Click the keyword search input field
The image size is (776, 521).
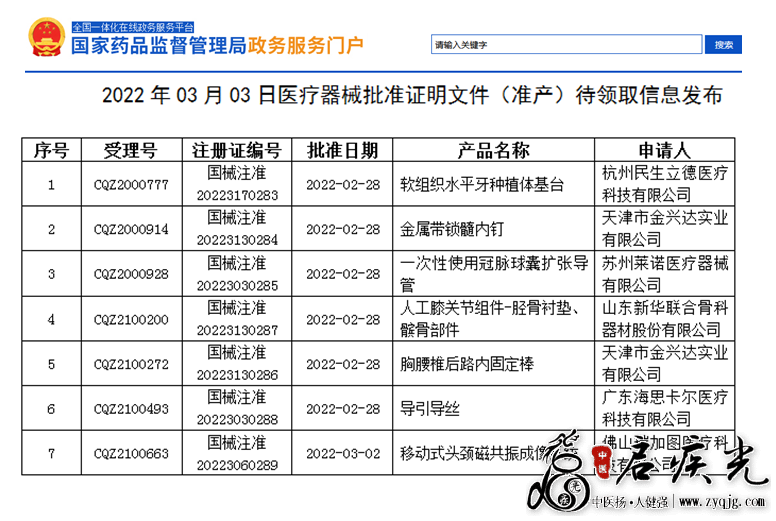pyautogui.click(x=566, y=45)
